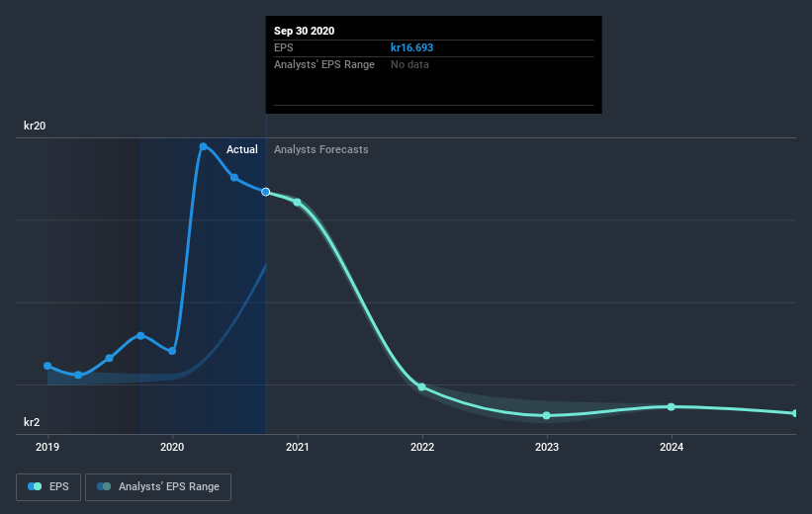
Task: Click the forecast data point at 2024
Action: tap(672, 407)
